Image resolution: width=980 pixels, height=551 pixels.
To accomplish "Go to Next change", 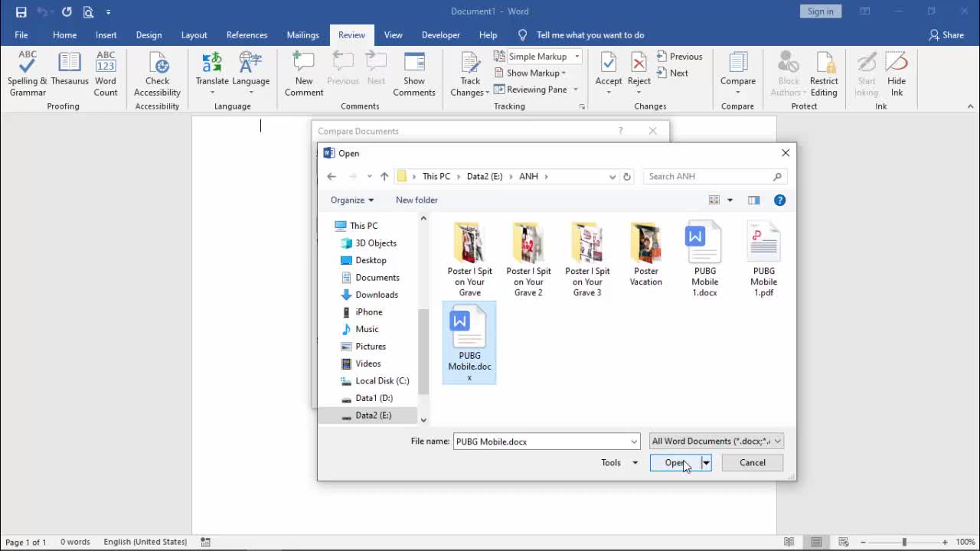I will 673,73.
